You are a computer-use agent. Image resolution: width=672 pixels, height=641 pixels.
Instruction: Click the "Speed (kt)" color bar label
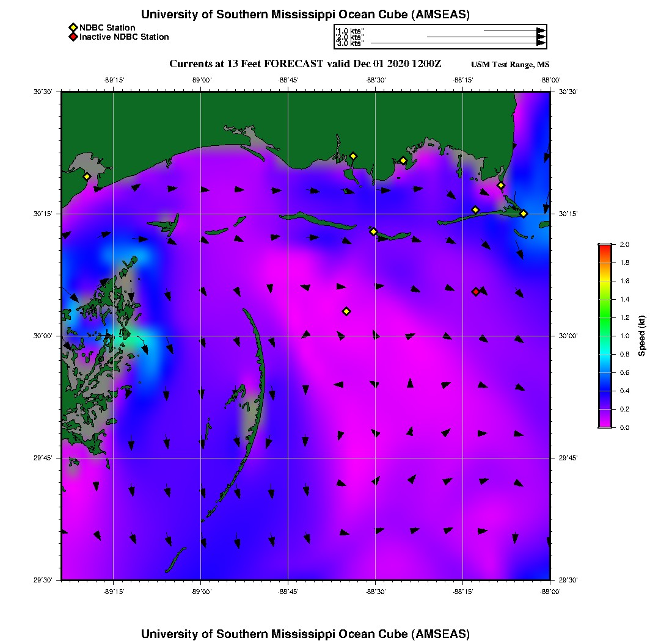pos(641,336)
